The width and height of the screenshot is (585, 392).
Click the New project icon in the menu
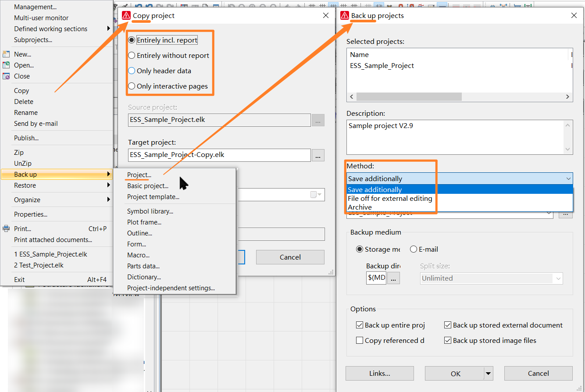pyautogui.click(x=6, y=54)
